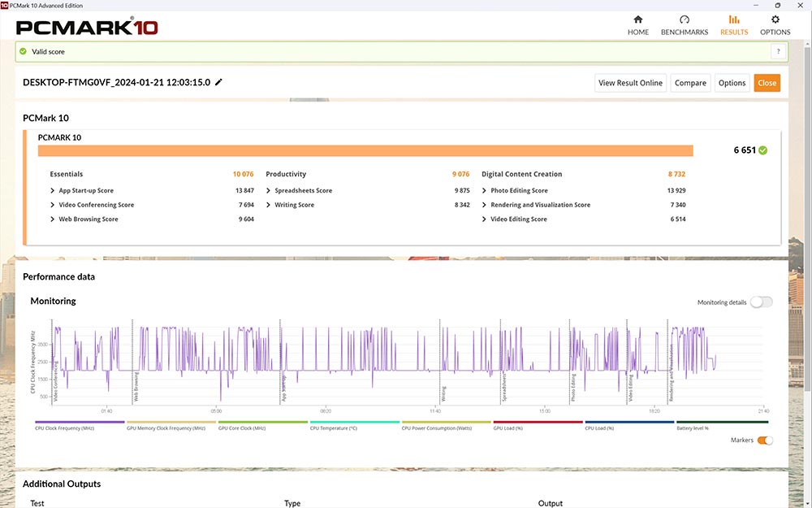Click the Essentials score 10 076
Screen dimensions: 812x508
tap(244, 174)
